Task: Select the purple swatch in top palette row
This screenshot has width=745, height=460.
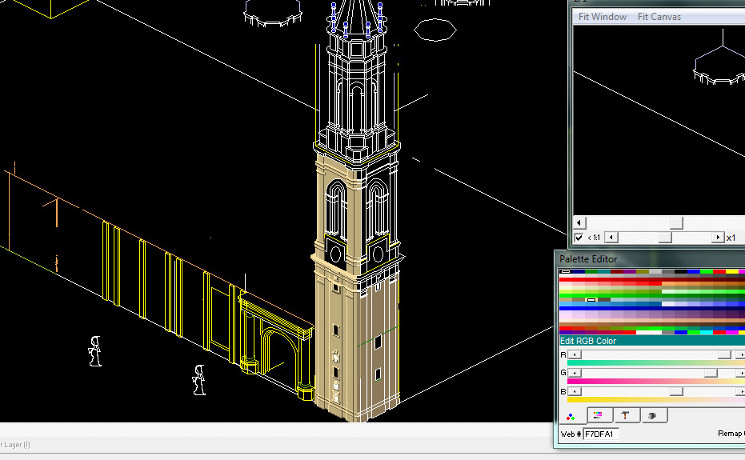Action: tap(630, 272)
